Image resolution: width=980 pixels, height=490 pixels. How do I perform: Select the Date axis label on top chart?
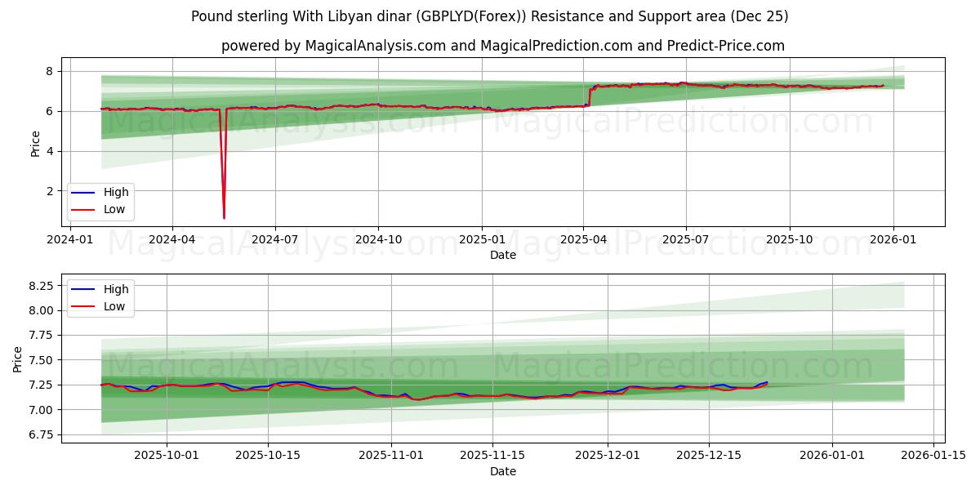tap(503, 256)
